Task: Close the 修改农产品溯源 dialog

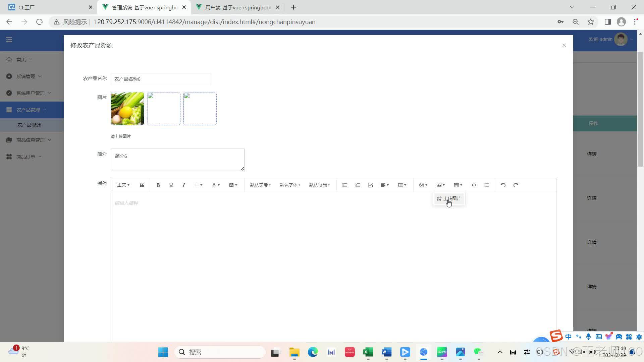Action: coord(564,45)
